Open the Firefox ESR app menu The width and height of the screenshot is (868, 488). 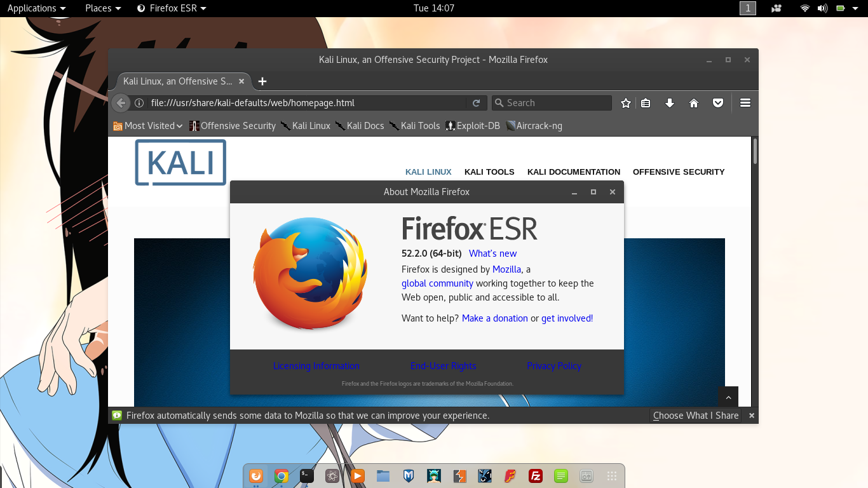pyautogui.click(x=172, y=8)
